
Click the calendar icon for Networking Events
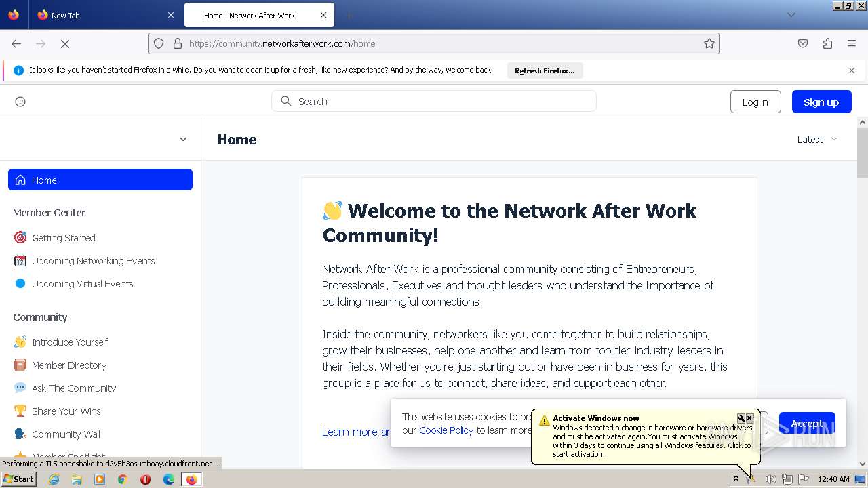point(20,261)
